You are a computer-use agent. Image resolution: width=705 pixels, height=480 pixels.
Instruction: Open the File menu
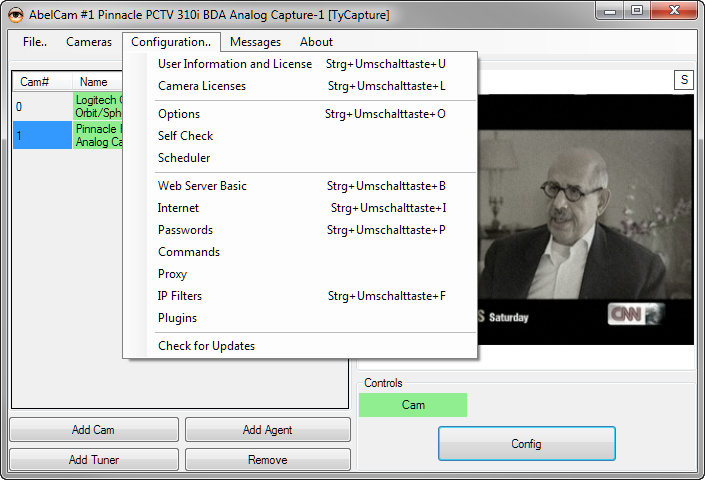[35, 42]
